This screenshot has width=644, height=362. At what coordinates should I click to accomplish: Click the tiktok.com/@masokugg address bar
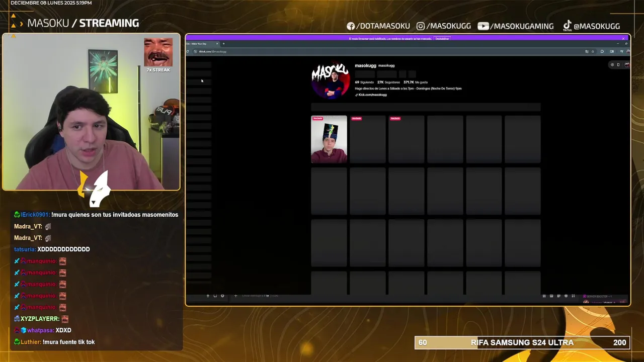click(387, 51)
